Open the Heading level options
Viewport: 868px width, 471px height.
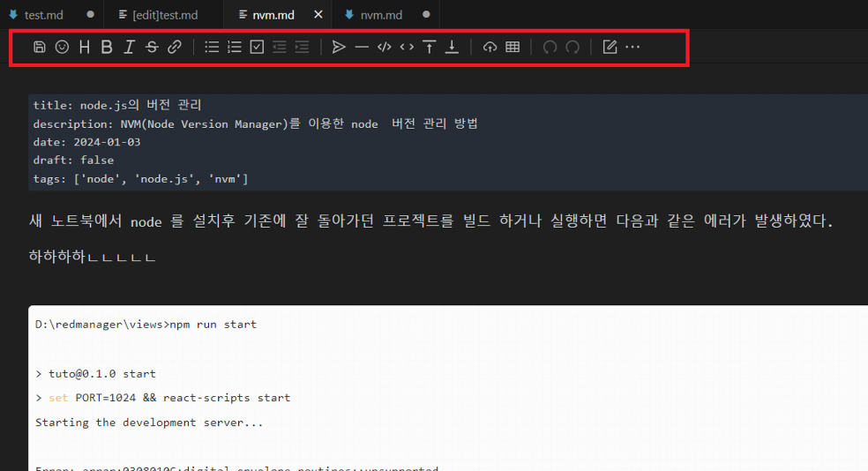tap(85, 48)
